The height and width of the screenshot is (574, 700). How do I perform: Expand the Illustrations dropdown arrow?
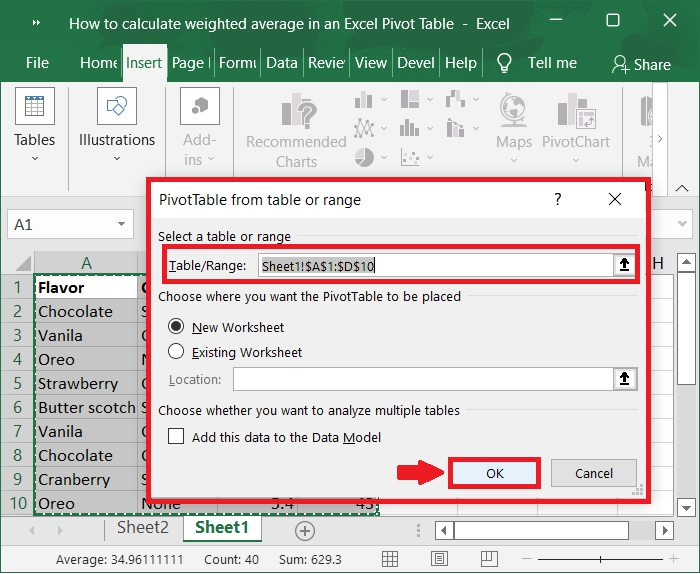point(117,158)
